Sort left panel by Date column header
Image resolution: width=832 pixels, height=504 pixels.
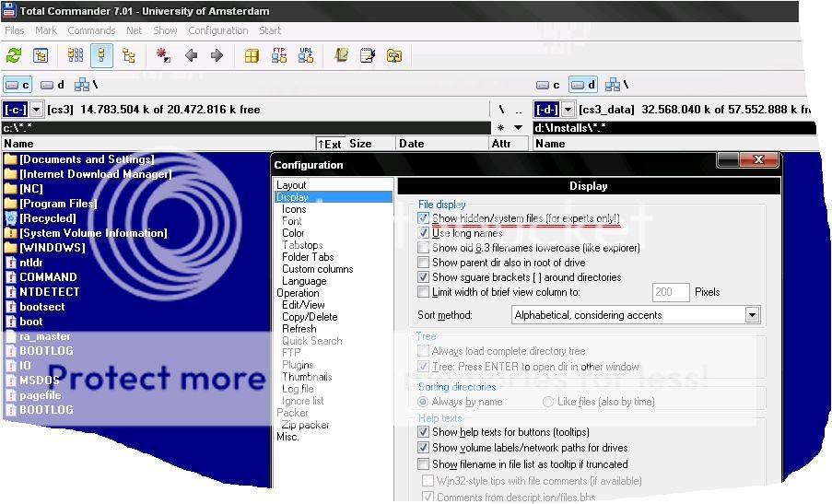tap(412, 144)
